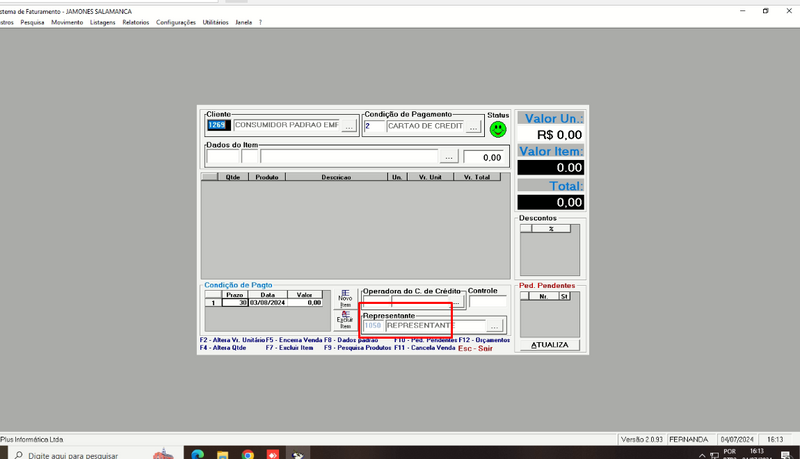Screen dimensions: 800x459
Task: Click the Qtde column header
Action: 233,177
